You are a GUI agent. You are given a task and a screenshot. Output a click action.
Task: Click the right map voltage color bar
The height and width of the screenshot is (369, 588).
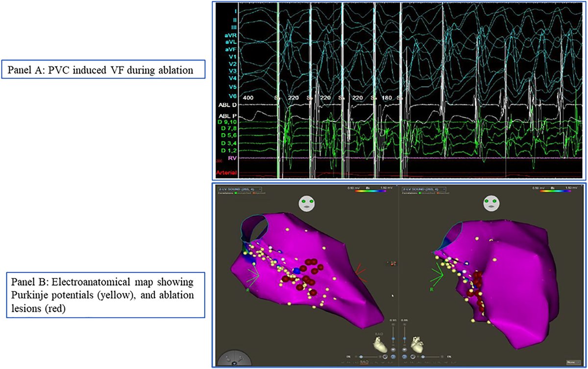tap(555, 192)
